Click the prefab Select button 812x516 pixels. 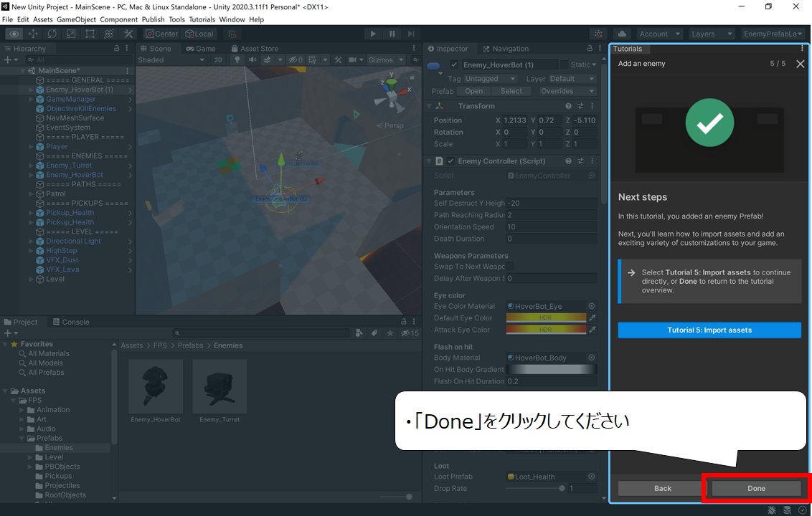click(x=511, y=91)
